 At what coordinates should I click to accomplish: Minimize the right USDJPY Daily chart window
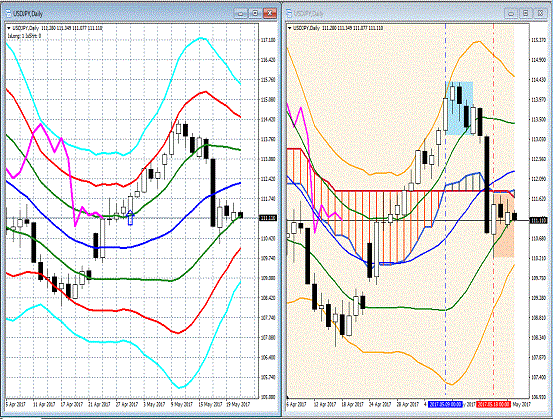pyautogui.click(x=511, y=13)
